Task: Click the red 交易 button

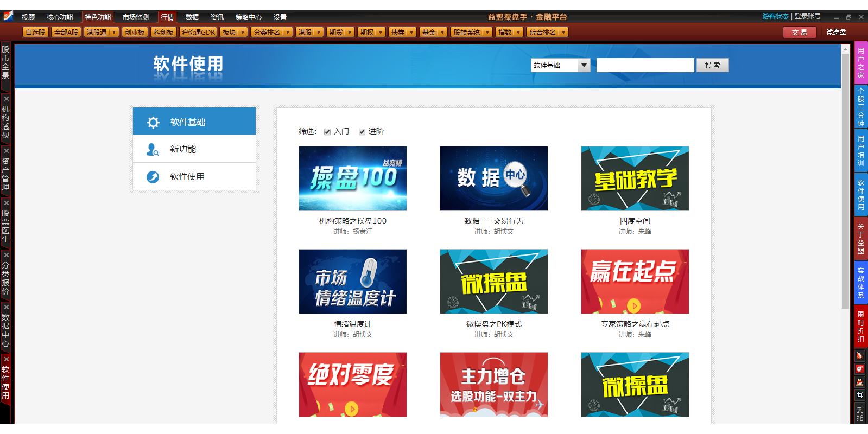Action: pyautogui.click(x=799, y=33)
